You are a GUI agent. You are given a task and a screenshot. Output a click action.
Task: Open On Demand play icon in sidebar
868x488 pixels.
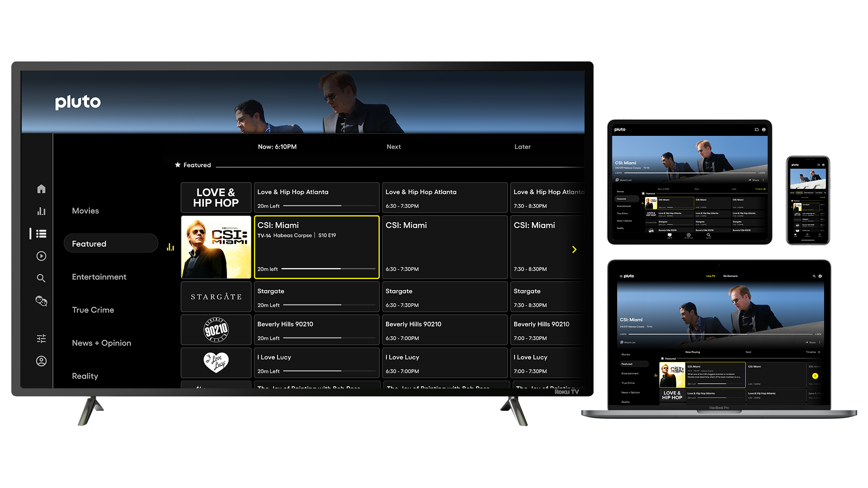41,256
